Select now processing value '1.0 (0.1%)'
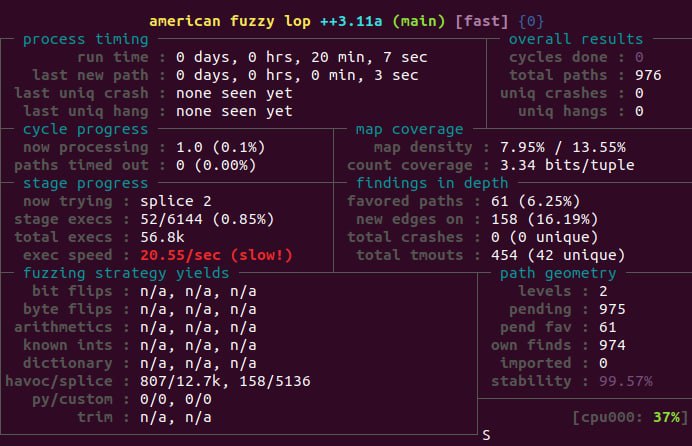Screen dimensions: 692x446 (x=220, y=147)
